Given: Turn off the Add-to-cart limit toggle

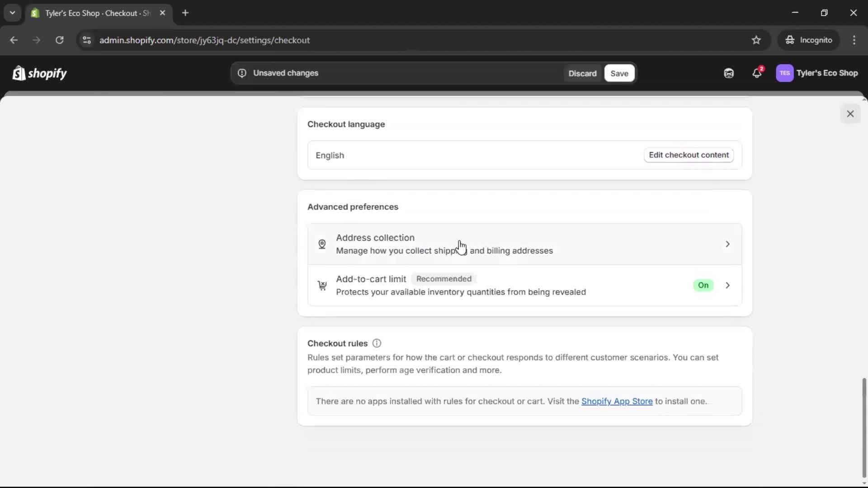Looking at the screenshot, I should [703, 285].
